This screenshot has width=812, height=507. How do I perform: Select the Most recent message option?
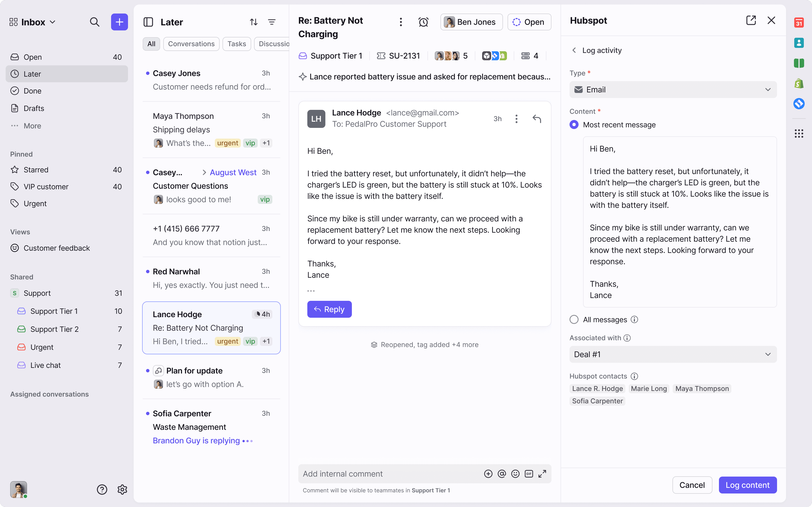pyautogui.click(x=574, y=124)
